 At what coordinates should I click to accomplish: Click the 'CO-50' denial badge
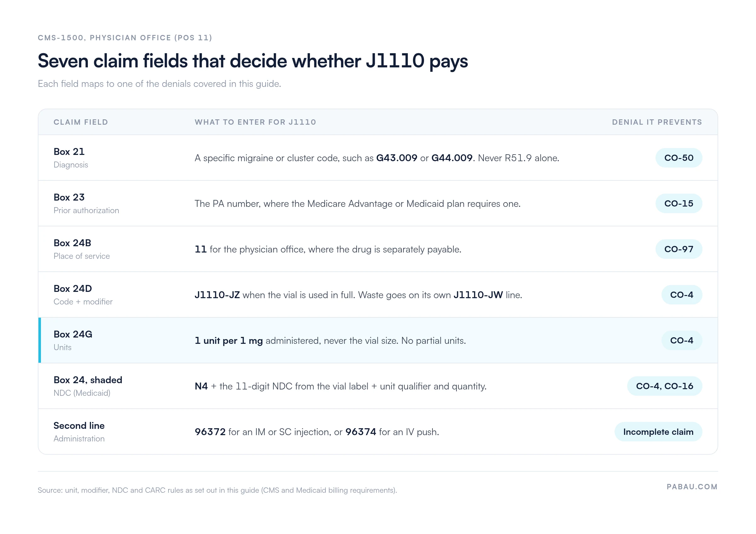(x=679, y=158)
